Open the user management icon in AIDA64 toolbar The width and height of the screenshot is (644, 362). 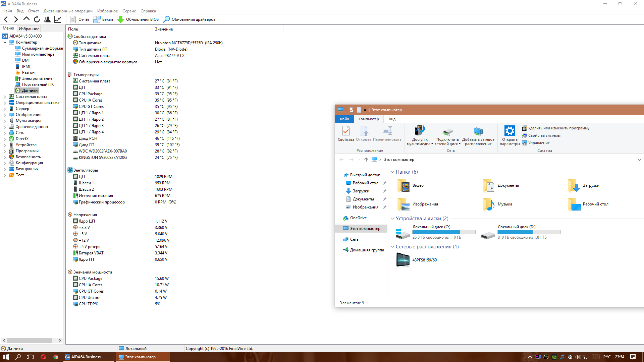pyautogui.click(x=47, y=19)
